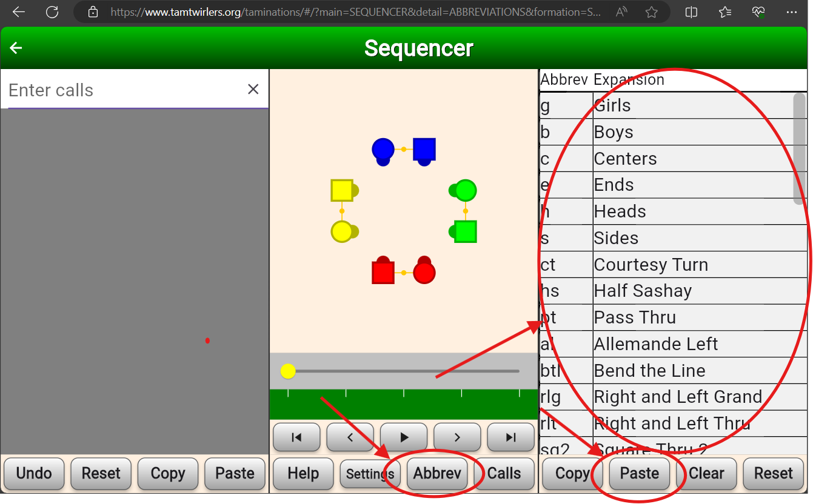Viewport: 813px width, 504px height.
Task: Add this page to favorites with star
Action: coord(652,12)
